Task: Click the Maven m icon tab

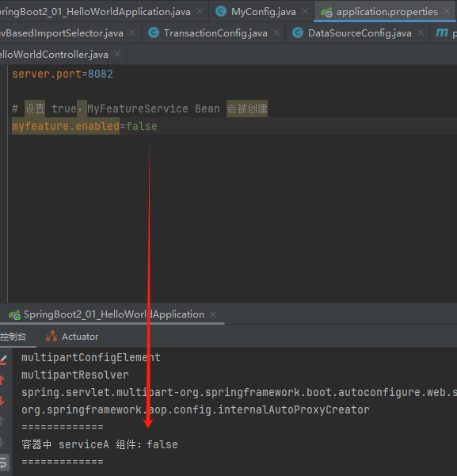Action: [x=442, y=32]
